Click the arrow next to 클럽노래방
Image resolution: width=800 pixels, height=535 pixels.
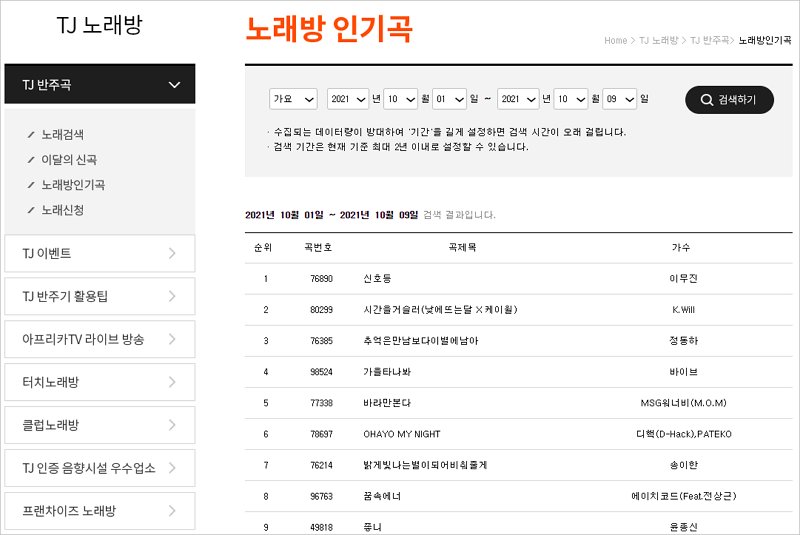point(173,425)
